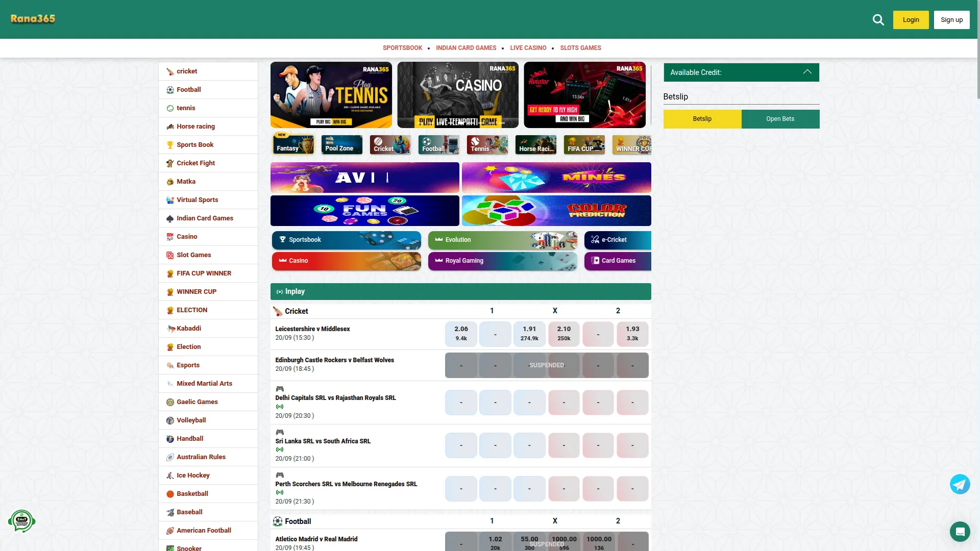Click the Rana365 logo

click(33, 19)
